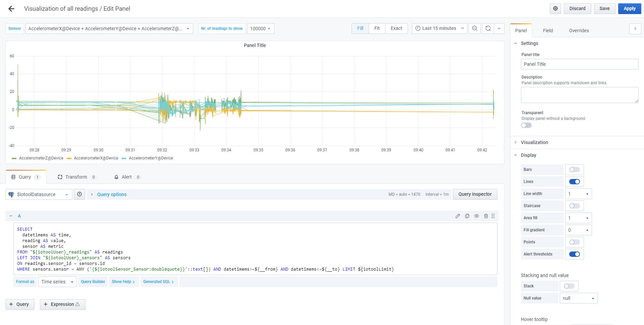Toggle query A visibility eye icon
Image resolution: width=644 pixels, height=325 pixels.
point(477,216)
